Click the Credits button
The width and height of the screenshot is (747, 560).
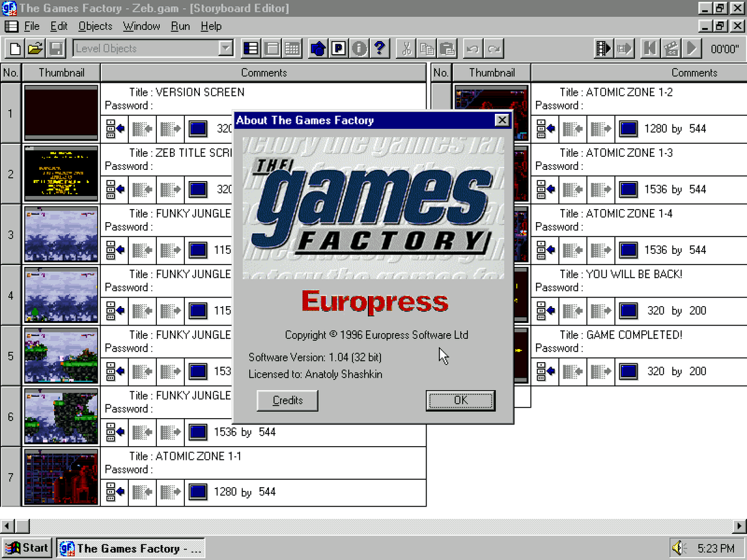pos(288,401)
